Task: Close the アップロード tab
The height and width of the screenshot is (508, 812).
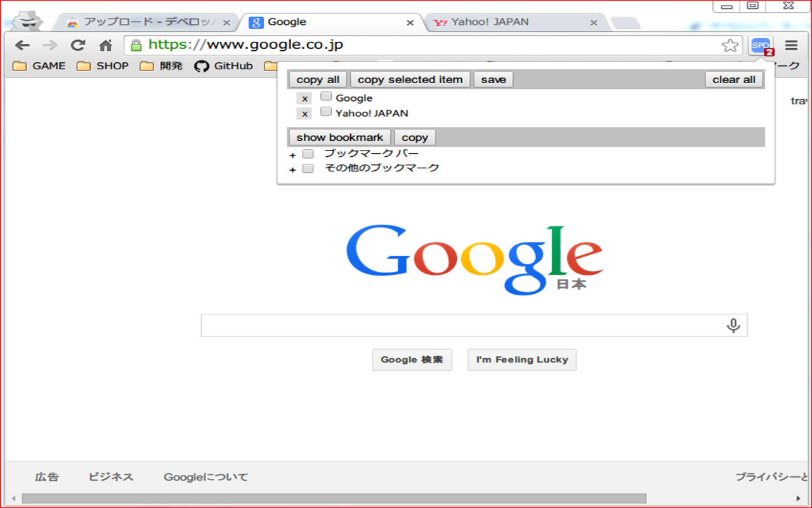Action: [226, 22]
